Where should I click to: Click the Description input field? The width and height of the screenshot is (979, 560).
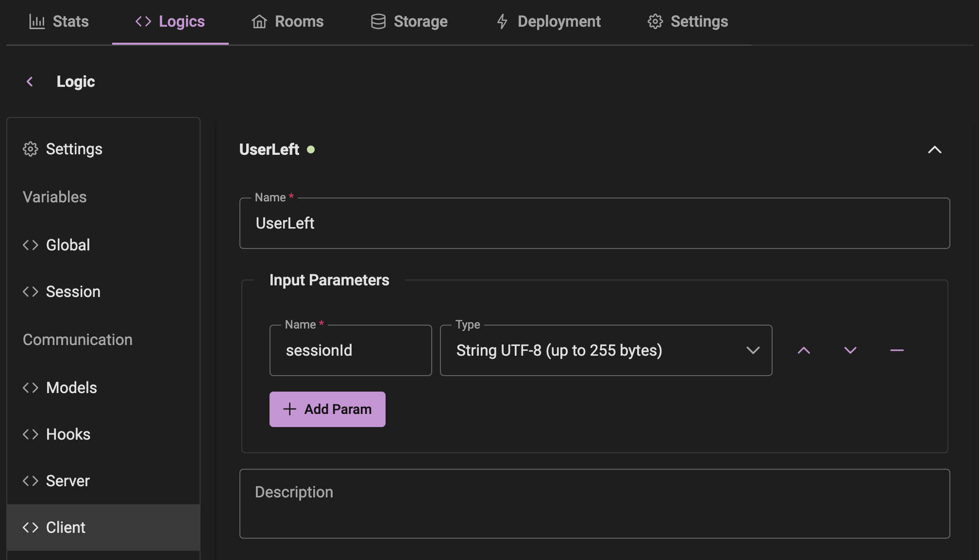pos(594,504)
